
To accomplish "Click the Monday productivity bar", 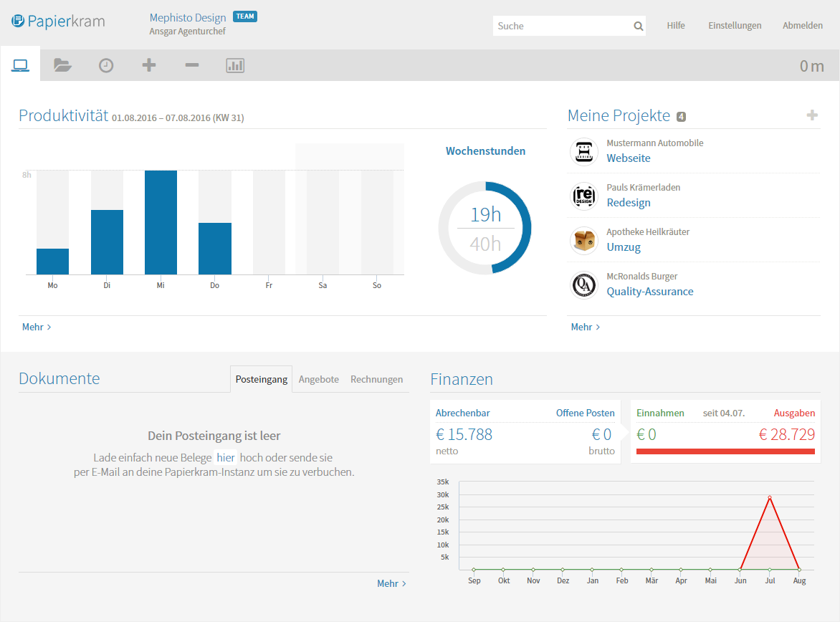I will tap(52, 262).
